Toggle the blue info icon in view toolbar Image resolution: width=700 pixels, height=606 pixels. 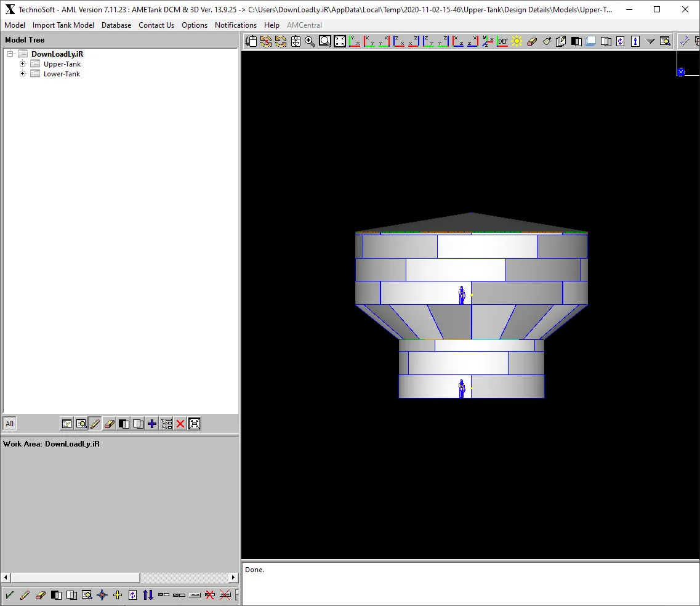pos(635,41)
